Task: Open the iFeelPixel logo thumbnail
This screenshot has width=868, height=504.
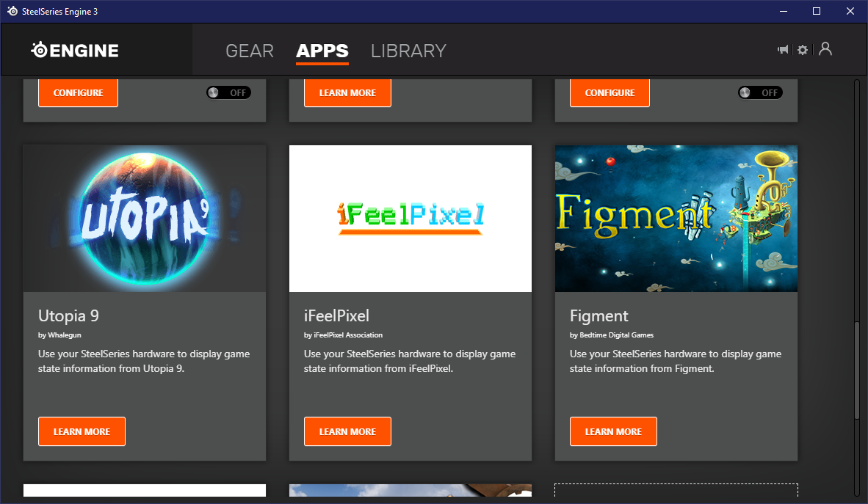Action: click(x=411, y=219)
